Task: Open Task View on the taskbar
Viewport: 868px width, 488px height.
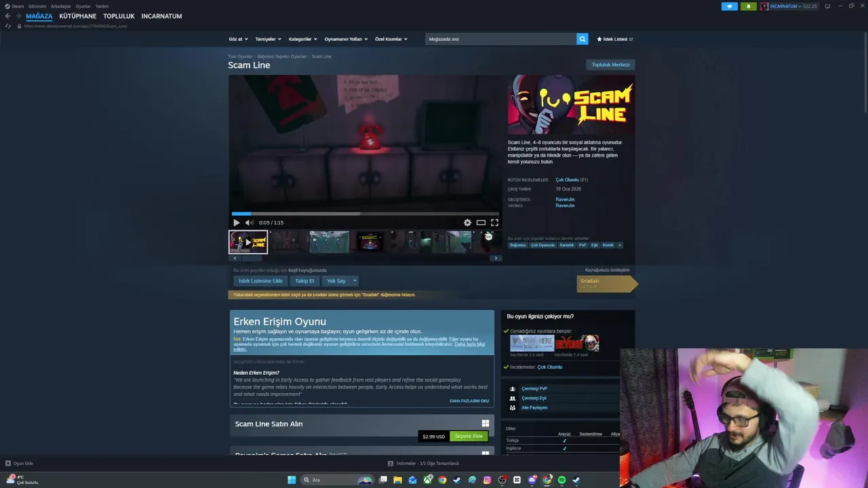Action: [x=383, y=480]
